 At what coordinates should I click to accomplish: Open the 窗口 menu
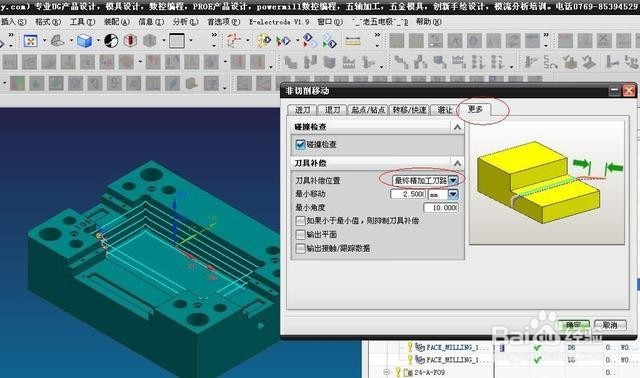[x=330, y=22]
